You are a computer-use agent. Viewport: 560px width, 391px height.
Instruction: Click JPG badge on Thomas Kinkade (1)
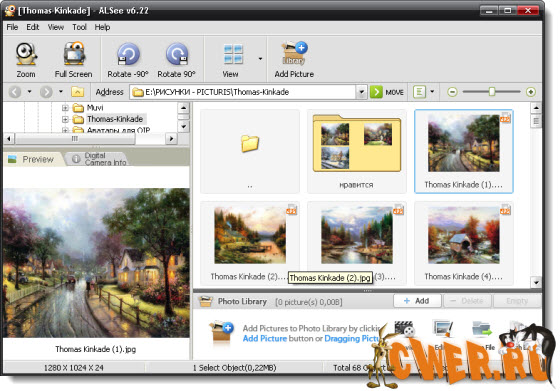tap(505, 118)
